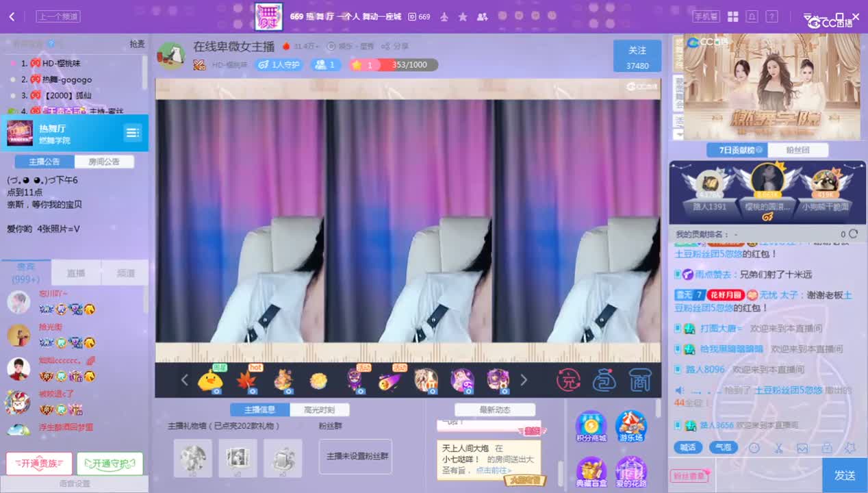Go back using the top-left arrow
This screenshot has height=493, width=868.
tap(12, 16)
